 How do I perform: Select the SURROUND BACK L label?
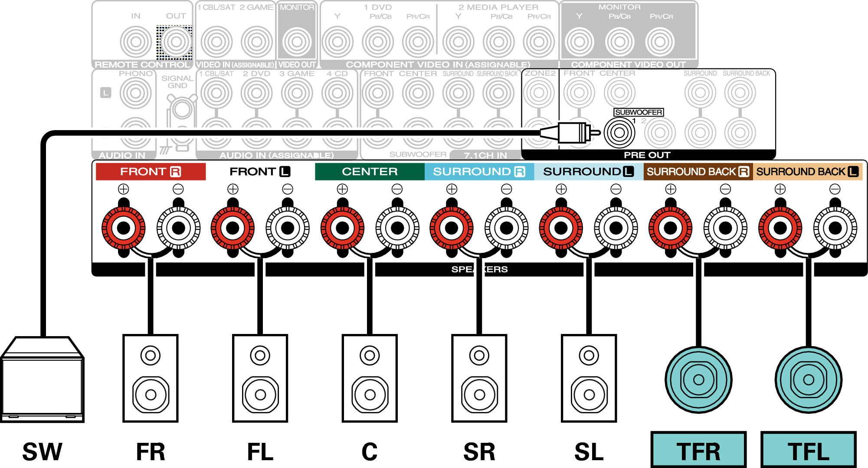(807, 172)
